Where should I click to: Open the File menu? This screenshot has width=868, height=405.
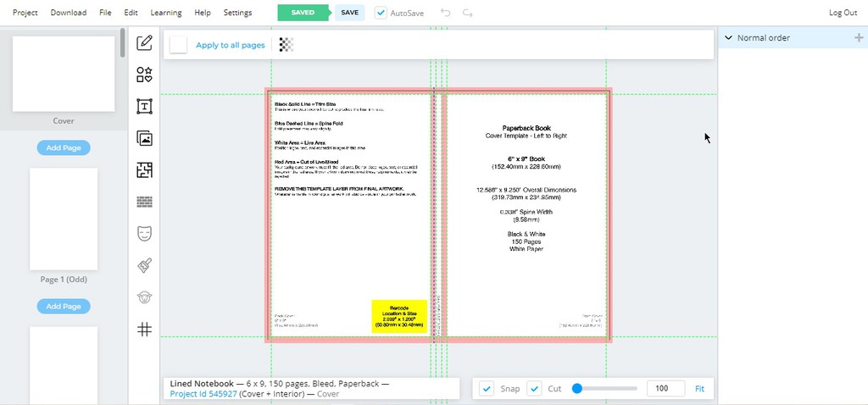105,12
